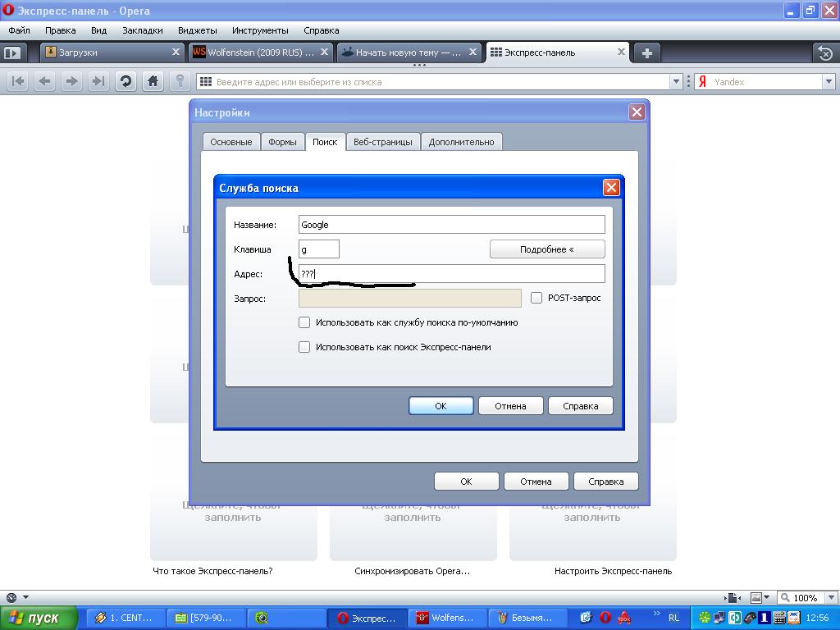
Task: Toggle the Opera panels sidebar icon
Action: click(11, 52)
